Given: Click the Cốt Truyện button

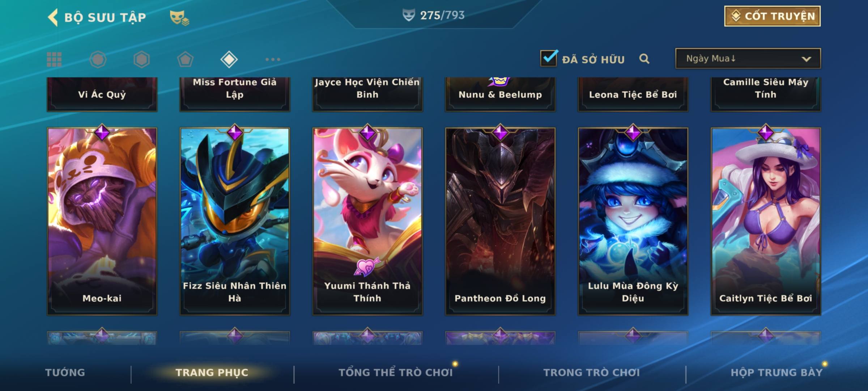Looking at the screenshot, I should [x=772, y=16].
